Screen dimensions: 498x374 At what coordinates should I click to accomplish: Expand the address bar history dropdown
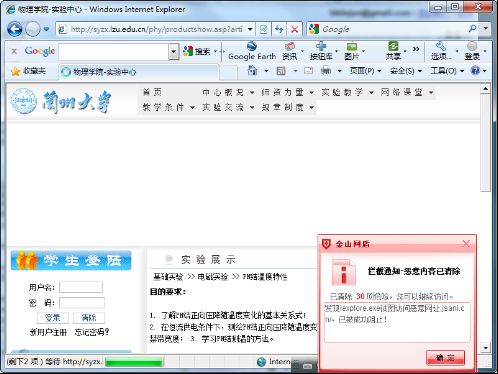pos(250,29)
